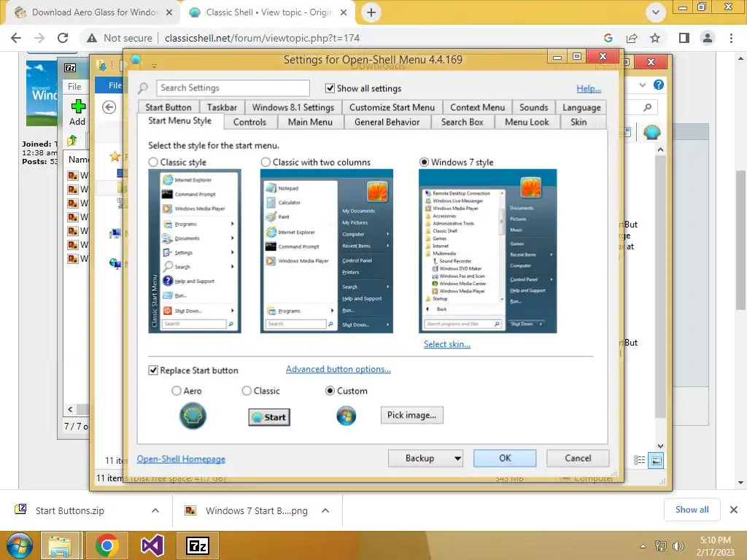Open 7-Zip from the taskbar
The height and width of the screenshot is (560, 747).
pyautogui.click(x=198, y=545)
